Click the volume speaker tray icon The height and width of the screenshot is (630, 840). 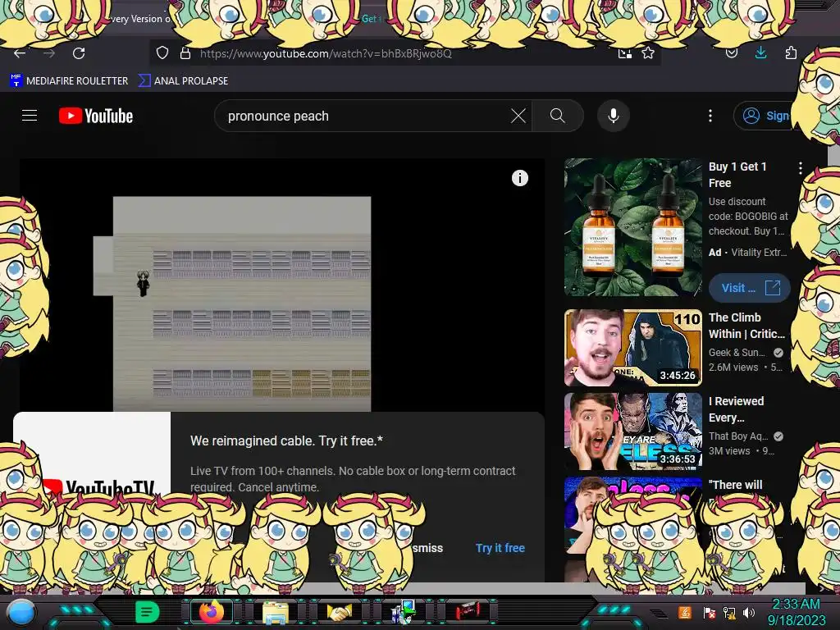pos(748,613)
